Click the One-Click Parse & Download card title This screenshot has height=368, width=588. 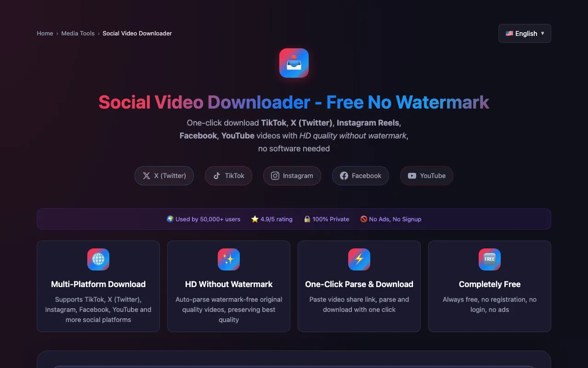[359, 284]
